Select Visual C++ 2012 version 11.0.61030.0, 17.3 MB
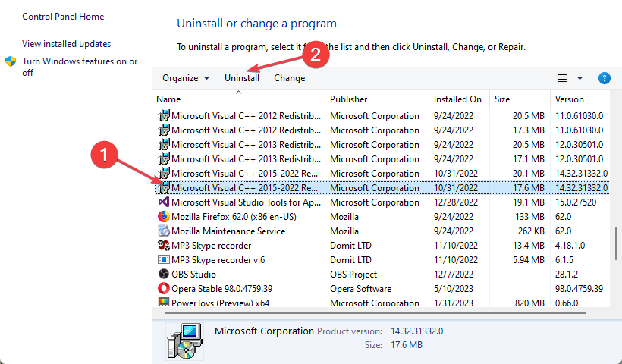This screenshot has width=622, height=364. (382, 130)
